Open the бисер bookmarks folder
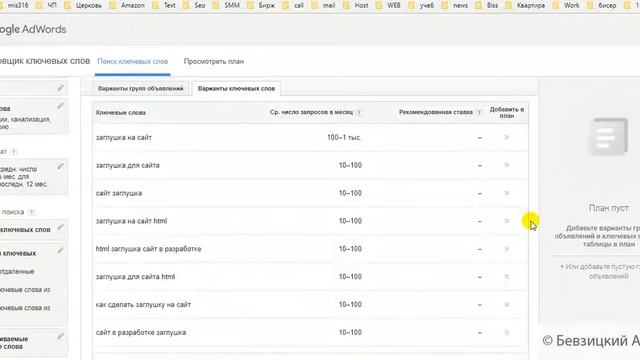Viewport: 640px width, 360px height. pos(602,5)
